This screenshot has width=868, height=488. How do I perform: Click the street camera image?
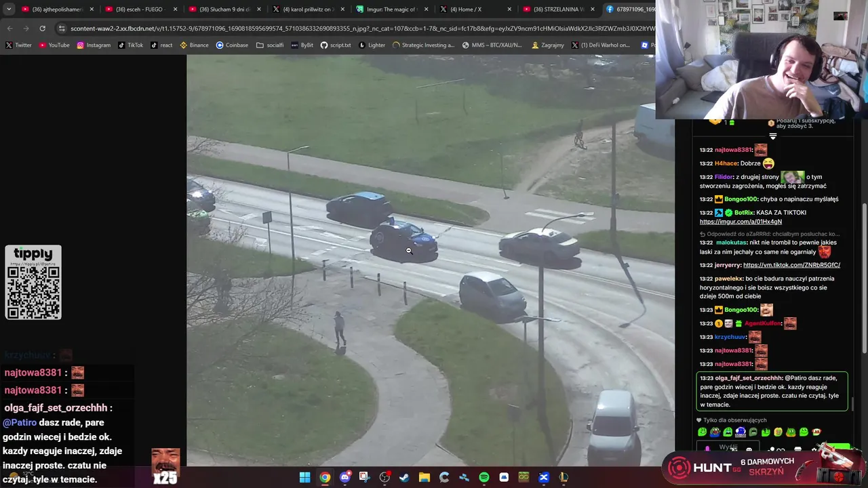430,260
